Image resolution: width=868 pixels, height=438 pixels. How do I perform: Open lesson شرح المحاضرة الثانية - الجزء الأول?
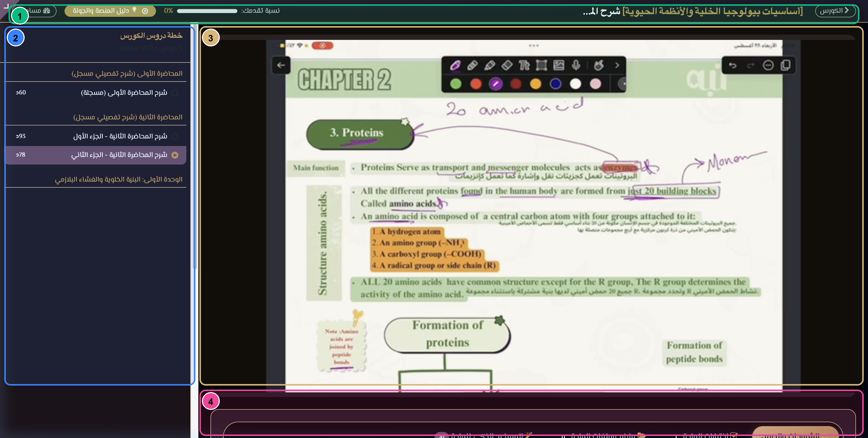point(96,136)
